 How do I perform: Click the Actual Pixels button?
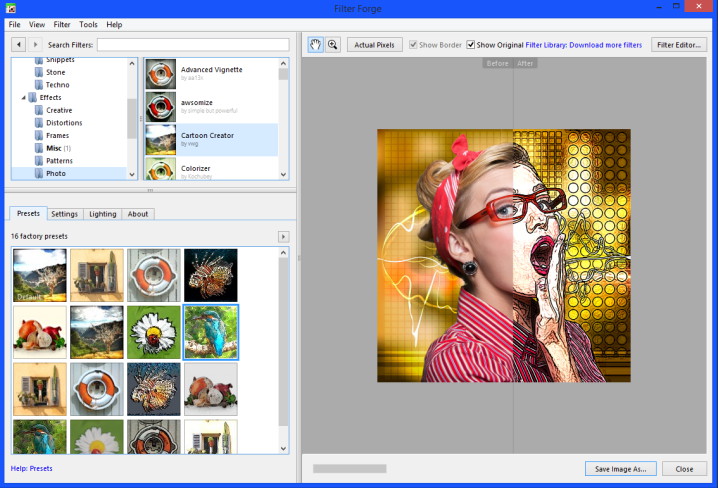pos(375,45)
